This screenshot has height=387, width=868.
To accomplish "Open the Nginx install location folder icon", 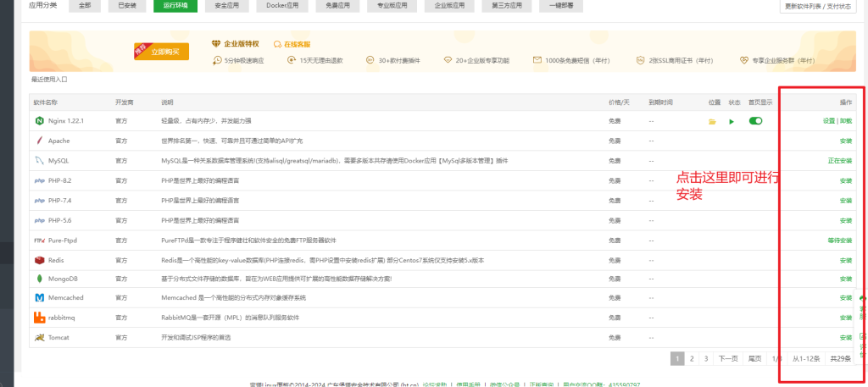I will click(712, 121).
